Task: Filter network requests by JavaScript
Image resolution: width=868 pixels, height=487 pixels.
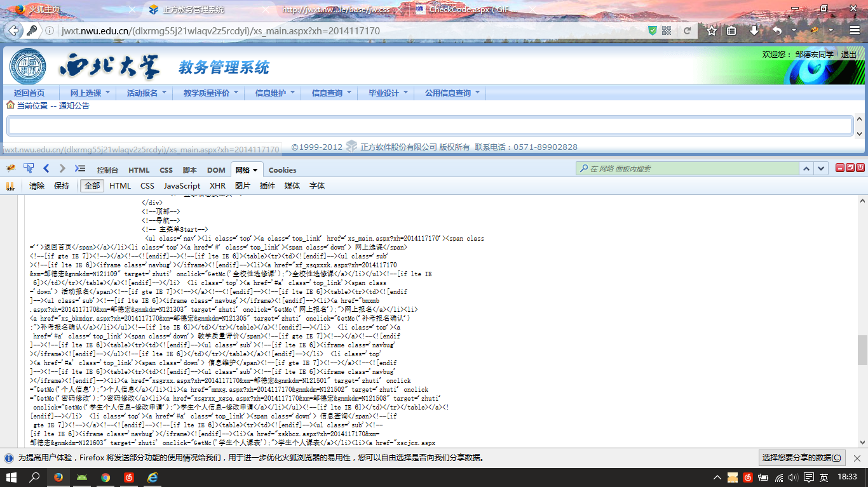Action: click(x=182, y=186)
